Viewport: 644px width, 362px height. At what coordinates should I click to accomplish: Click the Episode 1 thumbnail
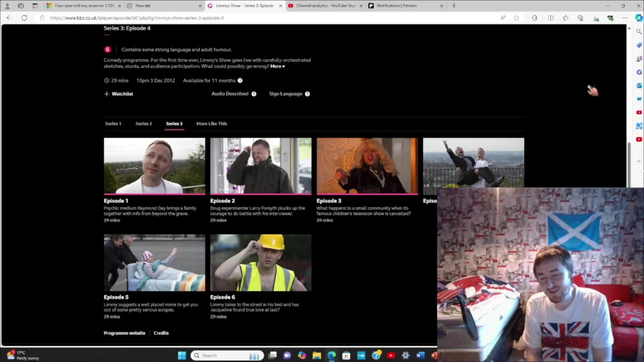tap(154, 166)
